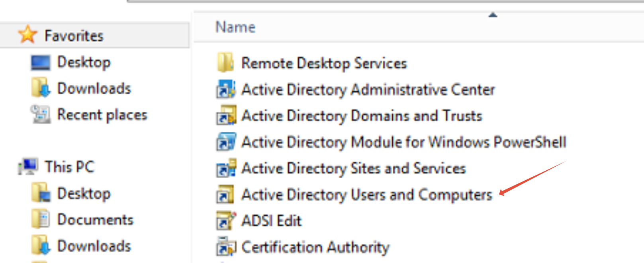Select Desktop text under This PC
Viewport: 644px width, 263px height.
click(x=84, y=194)
